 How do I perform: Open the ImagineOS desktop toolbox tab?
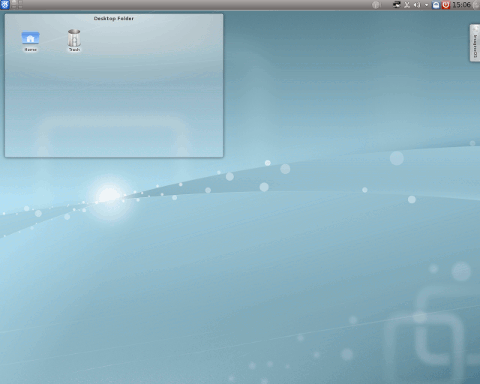(x=475, y=43)
